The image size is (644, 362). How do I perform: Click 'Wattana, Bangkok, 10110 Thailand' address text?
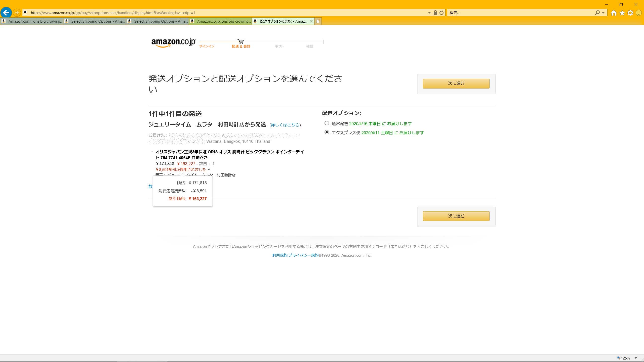click(238, 141)
